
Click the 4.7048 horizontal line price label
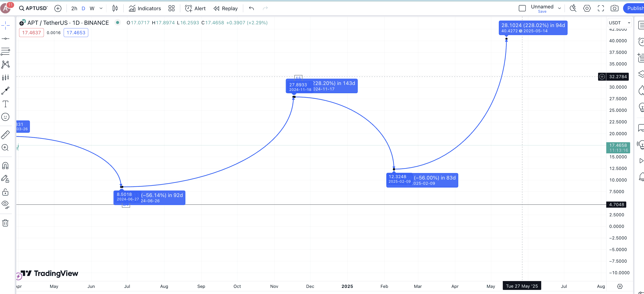point(616,204)
